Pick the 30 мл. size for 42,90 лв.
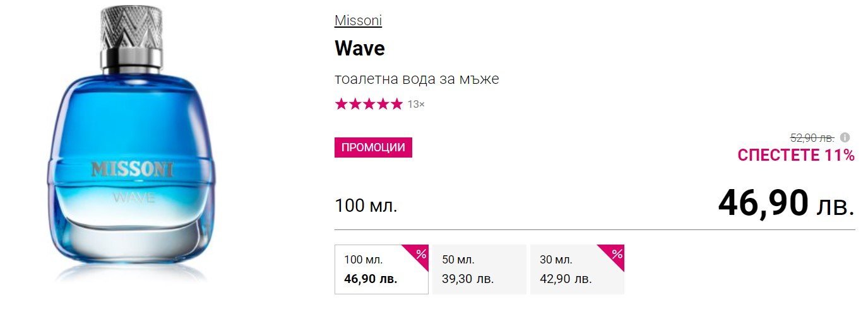The height and width of the screenshot is (312, 868). [577, 269]
